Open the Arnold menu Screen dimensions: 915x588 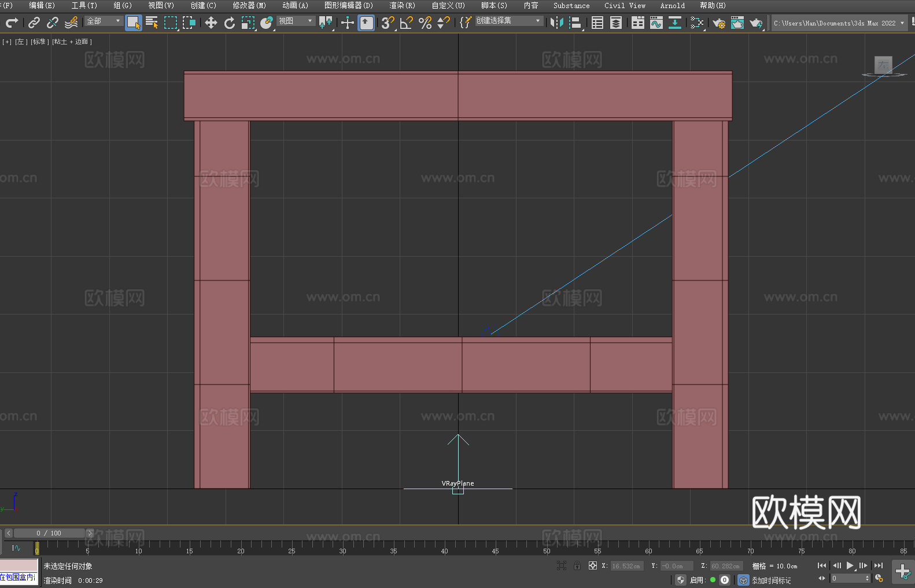tap(672, 5)
